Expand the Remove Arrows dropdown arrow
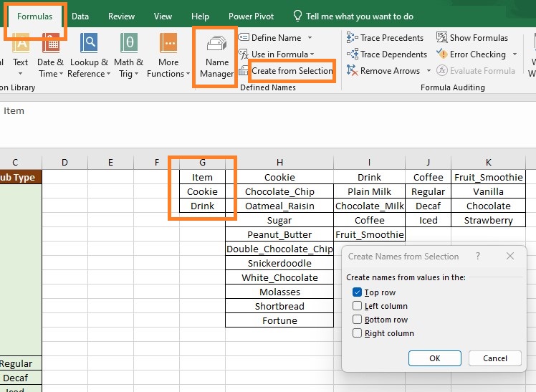The width and height of the screenshot is (536, 392). 429,71
